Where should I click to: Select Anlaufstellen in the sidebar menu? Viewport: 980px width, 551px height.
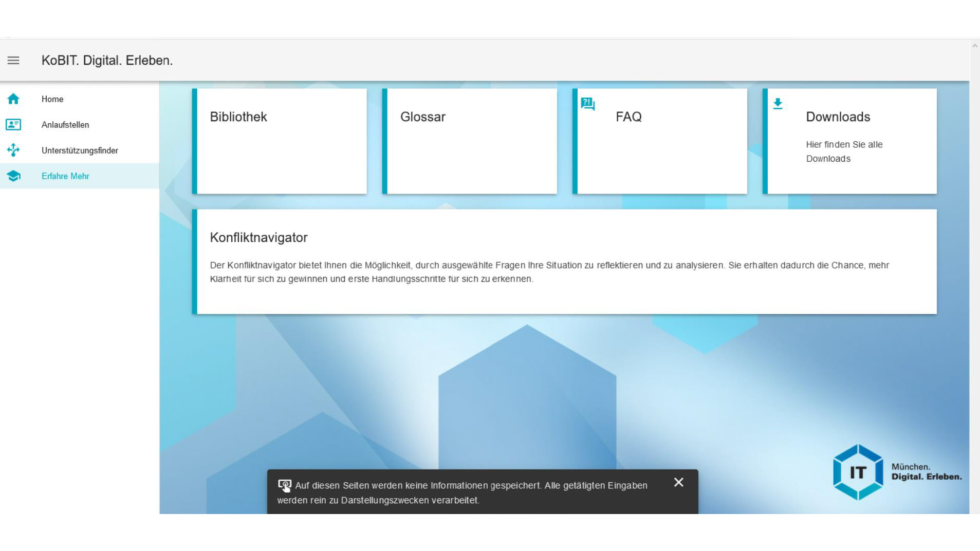pos(65,124)
